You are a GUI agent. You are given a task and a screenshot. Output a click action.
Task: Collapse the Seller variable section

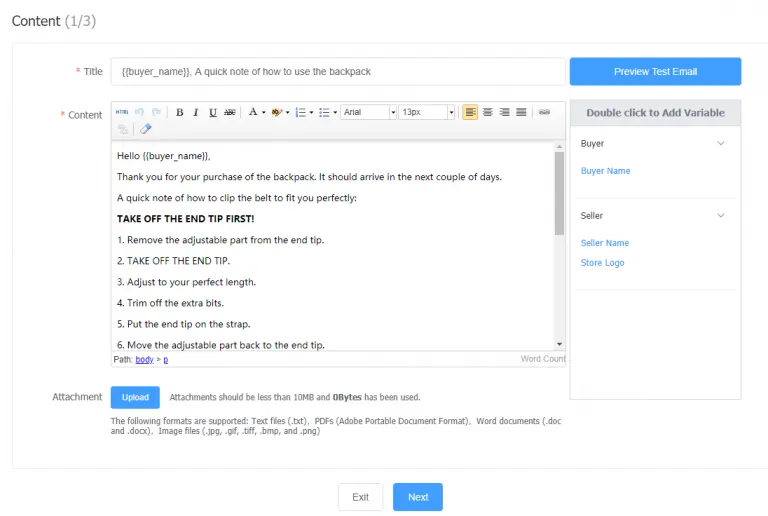[721, 216]
